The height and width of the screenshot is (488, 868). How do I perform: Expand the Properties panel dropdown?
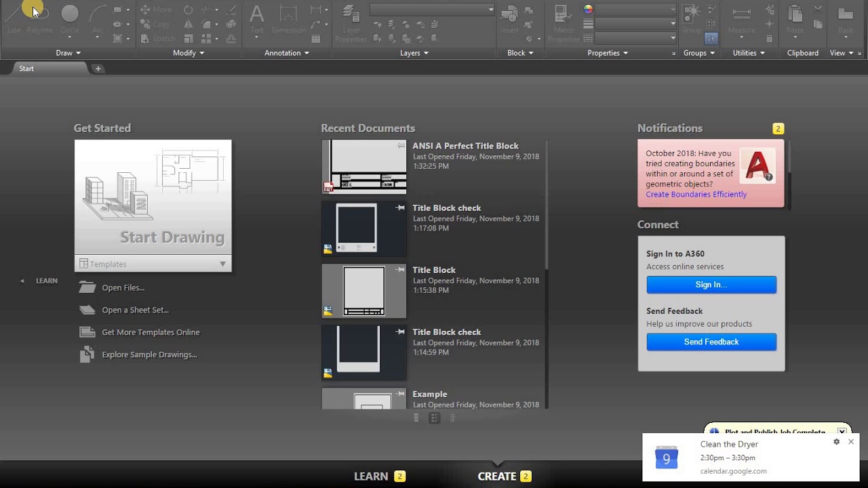pyautogui.click(x=608, y=53)
